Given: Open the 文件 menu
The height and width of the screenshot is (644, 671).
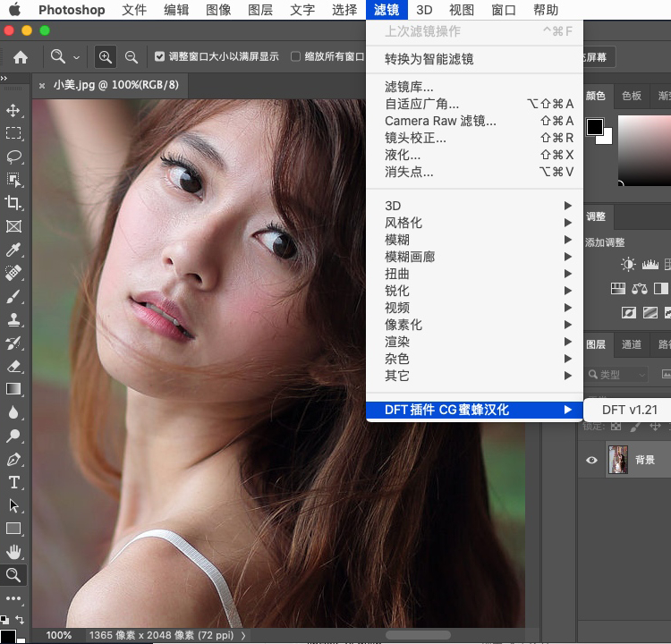Looking at the screenshot, I should 134,10.
